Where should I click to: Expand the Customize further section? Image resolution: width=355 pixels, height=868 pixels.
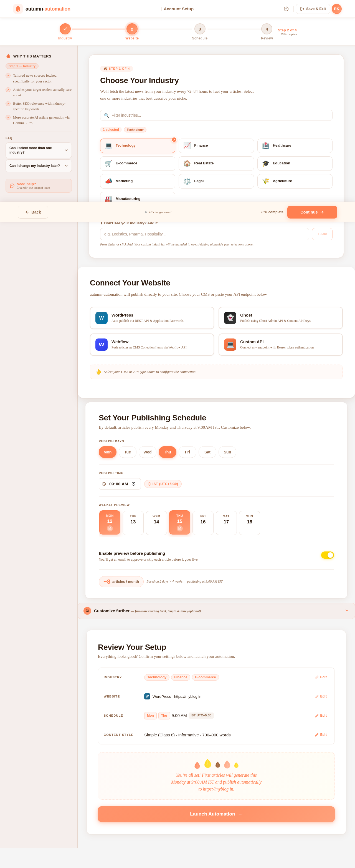pos(216,611)
